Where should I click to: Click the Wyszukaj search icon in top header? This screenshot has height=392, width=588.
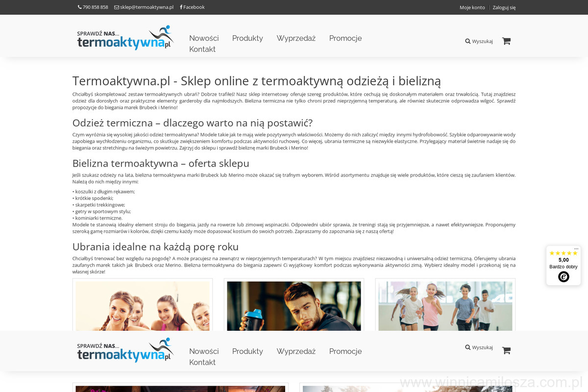(x=479, y=41)
